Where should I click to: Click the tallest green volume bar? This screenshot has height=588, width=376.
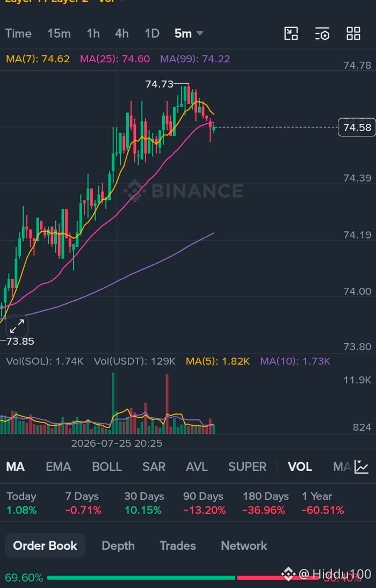click(x=113, y=403)
